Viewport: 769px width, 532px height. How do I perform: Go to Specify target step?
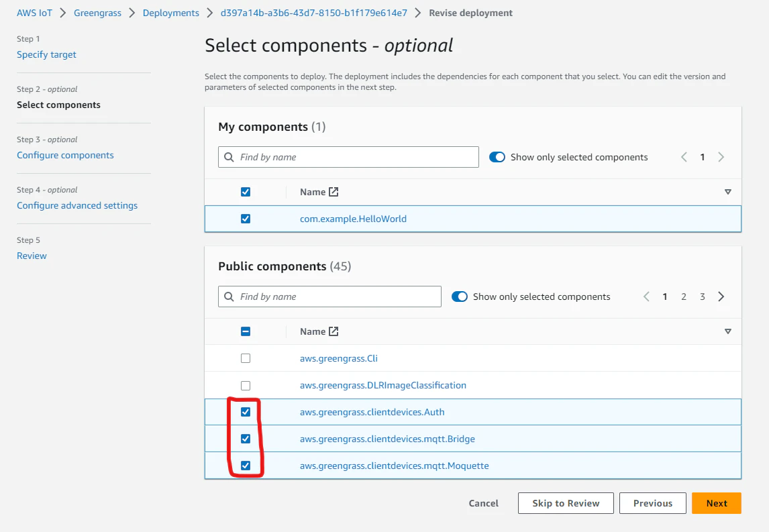click(46, 54)
